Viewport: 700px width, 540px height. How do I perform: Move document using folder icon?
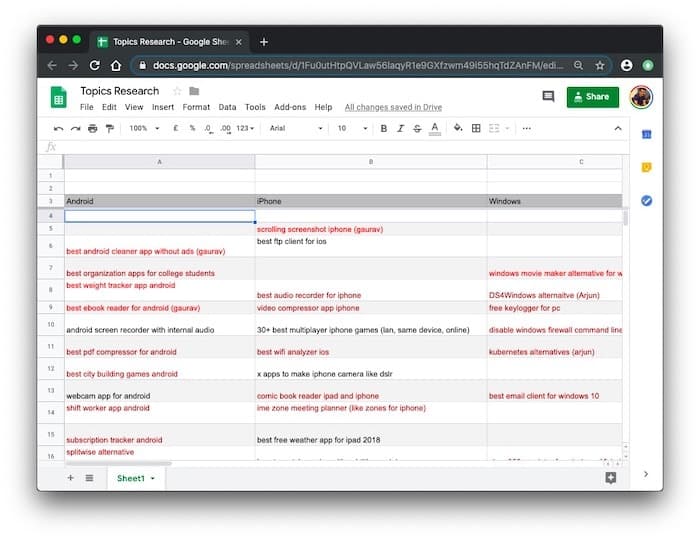pyautogui.click(x=194, y=91)
